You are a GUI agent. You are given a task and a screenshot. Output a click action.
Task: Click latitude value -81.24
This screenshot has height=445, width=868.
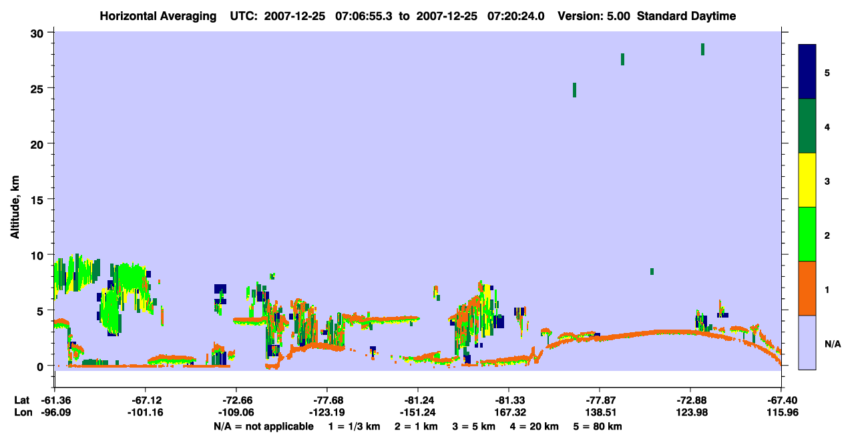(x=418, y=400)
